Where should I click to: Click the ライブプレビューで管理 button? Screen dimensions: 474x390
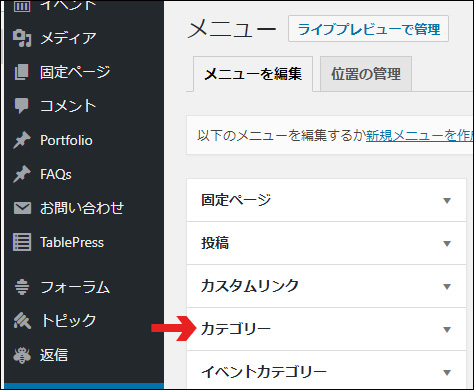(x=368, y=29)
